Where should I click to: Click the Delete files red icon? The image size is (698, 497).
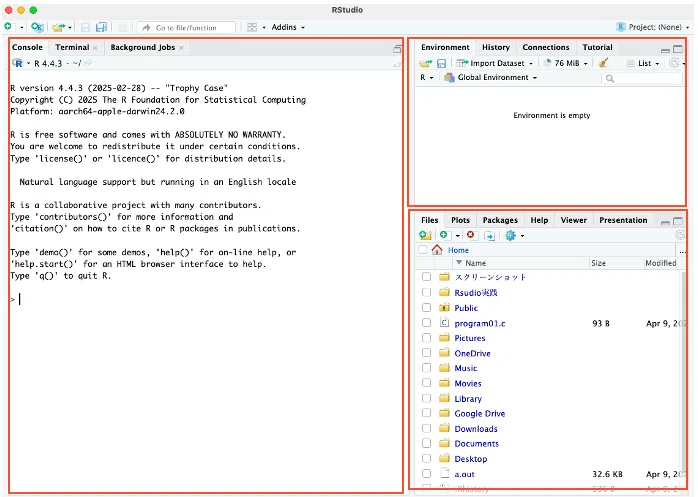(x=471, y=235)
